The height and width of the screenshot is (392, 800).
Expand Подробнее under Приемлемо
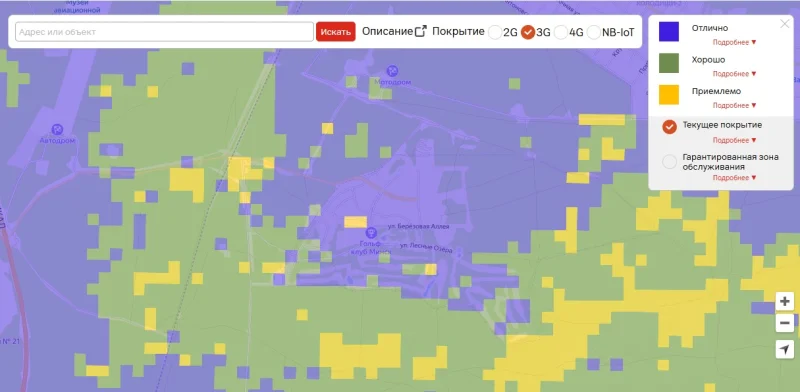[734, 106]
